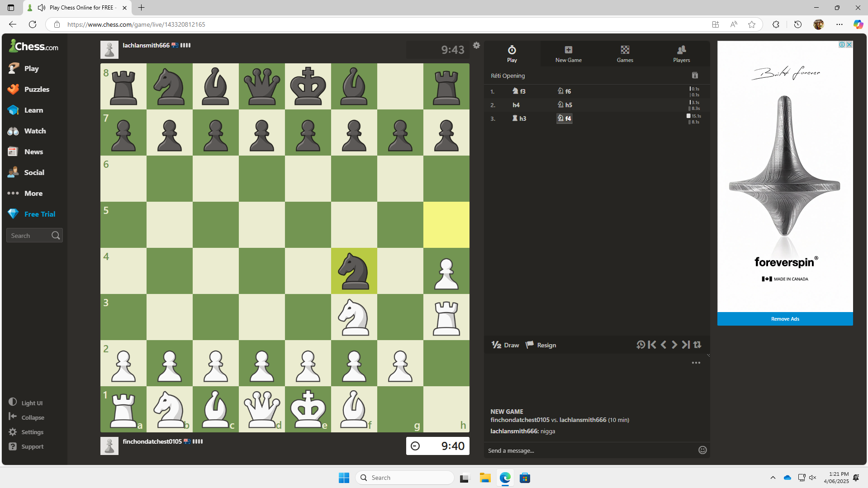
Task: Open the emoji picker in chat
Action: click(x=702, y=450)
